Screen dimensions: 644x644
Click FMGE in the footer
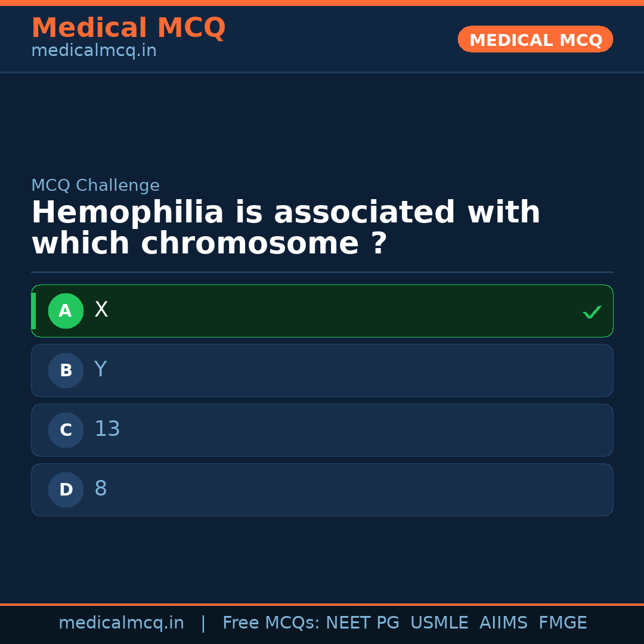pyautogui.click(x=562, y=623)
